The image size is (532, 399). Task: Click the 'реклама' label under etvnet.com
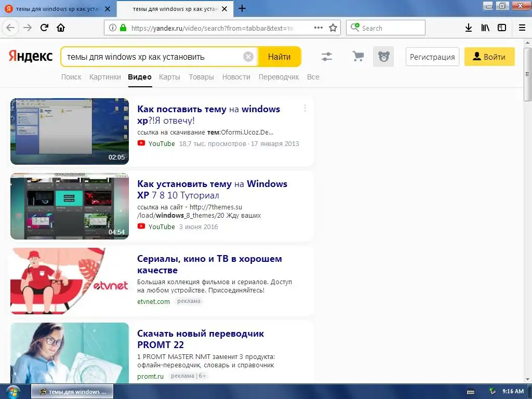189,301
